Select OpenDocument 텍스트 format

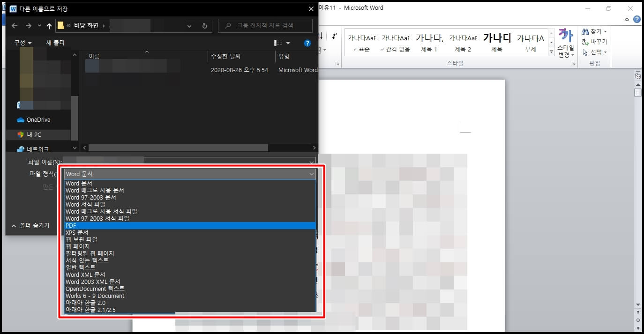(x=190, y=289)
